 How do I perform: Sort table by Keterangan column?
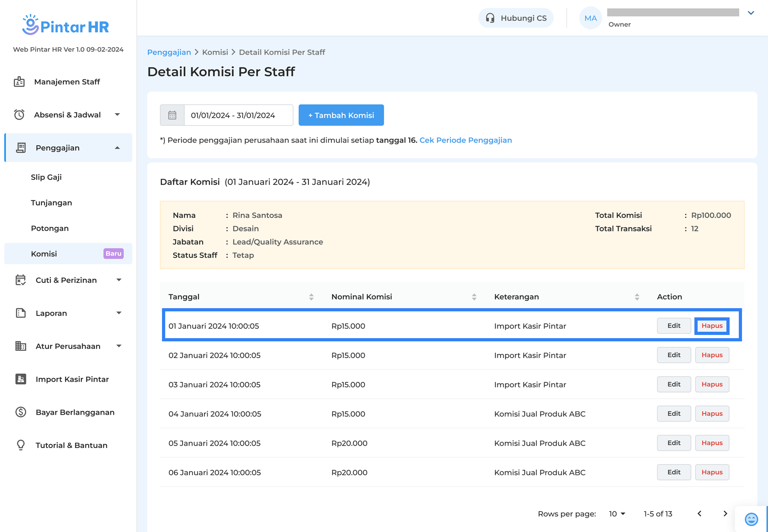tap(637, 297)
